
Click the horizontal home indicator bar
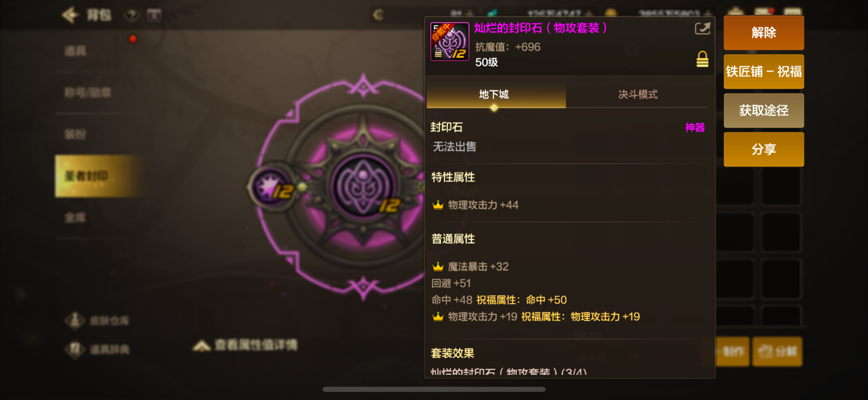point(434,389)
